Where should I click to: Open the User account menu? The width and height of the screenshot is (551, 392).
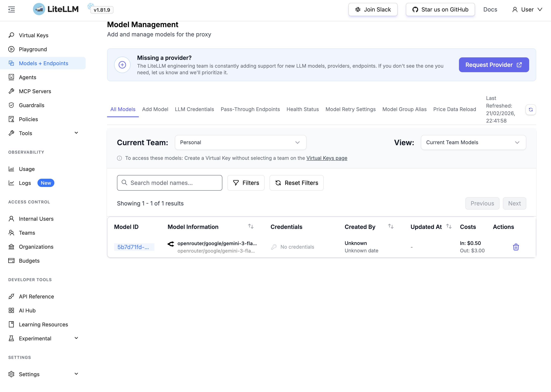click(527, 9)
